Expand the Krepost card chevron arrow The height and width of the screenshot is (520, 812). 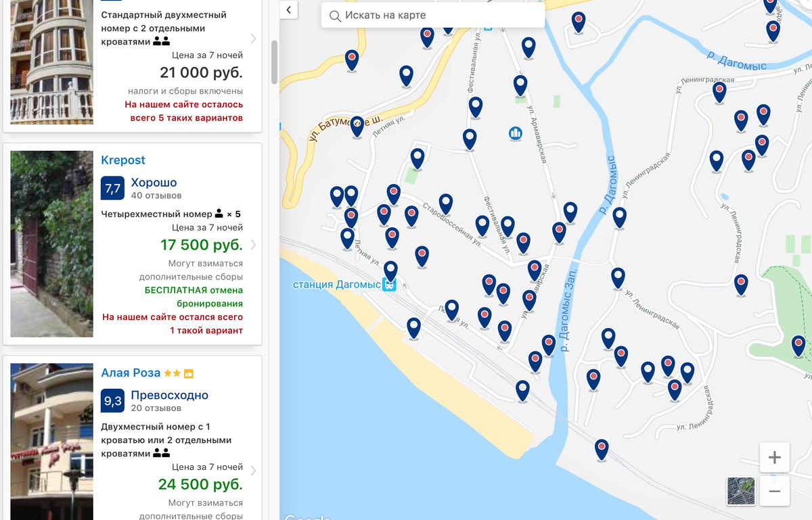(253, 245)
